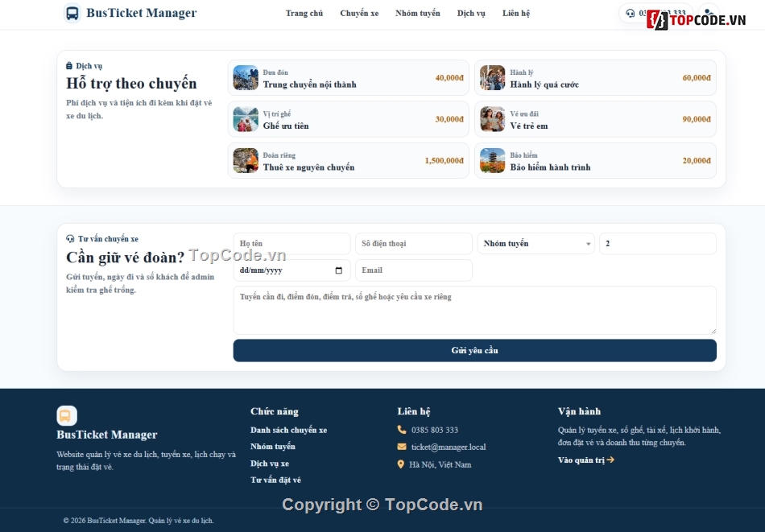Viewport: 765px width, 532px height.
Task: Click the BusTicket Manager bus logo icon
Action: [72, 13]
